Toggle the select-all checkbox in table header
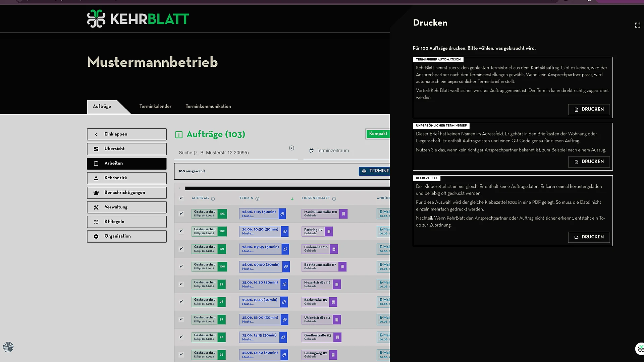This screenshot has width=644, height=362. 181,198
